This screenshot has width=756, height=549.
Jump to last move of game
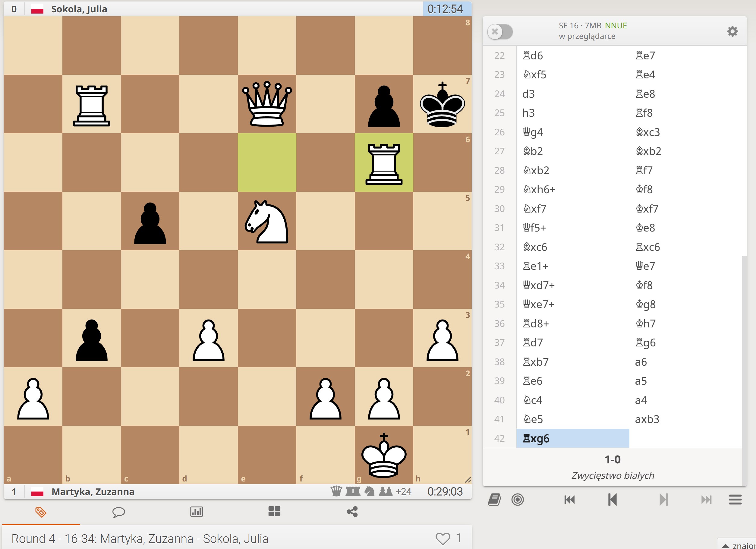coord(706,499)
